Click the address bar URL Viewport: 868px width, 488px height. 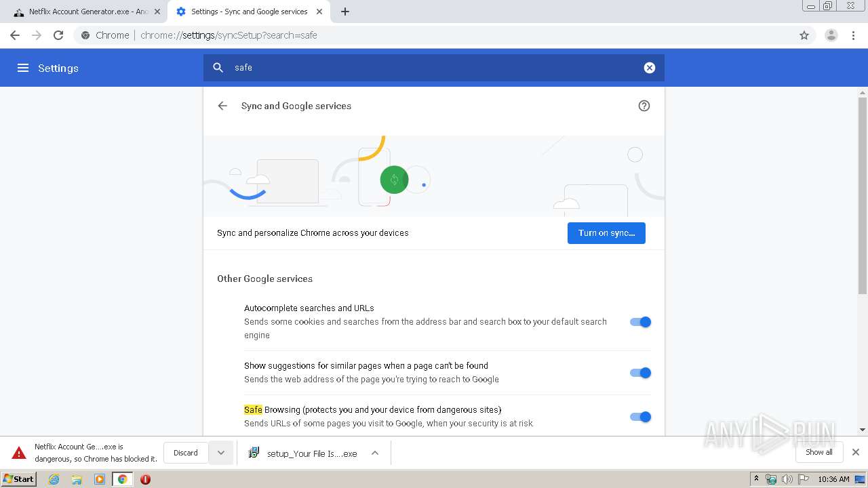[x=229, y=35]
